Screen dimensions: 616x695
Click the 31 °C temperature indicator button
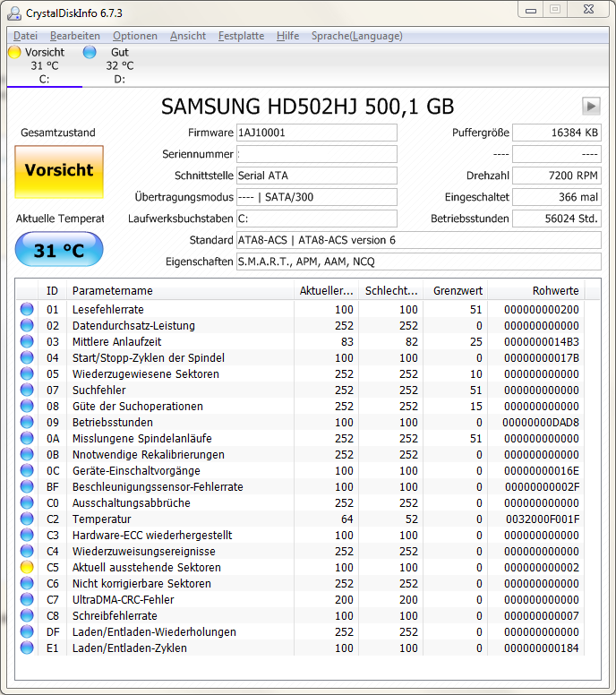pyautogui.click(x=59, y=250)
